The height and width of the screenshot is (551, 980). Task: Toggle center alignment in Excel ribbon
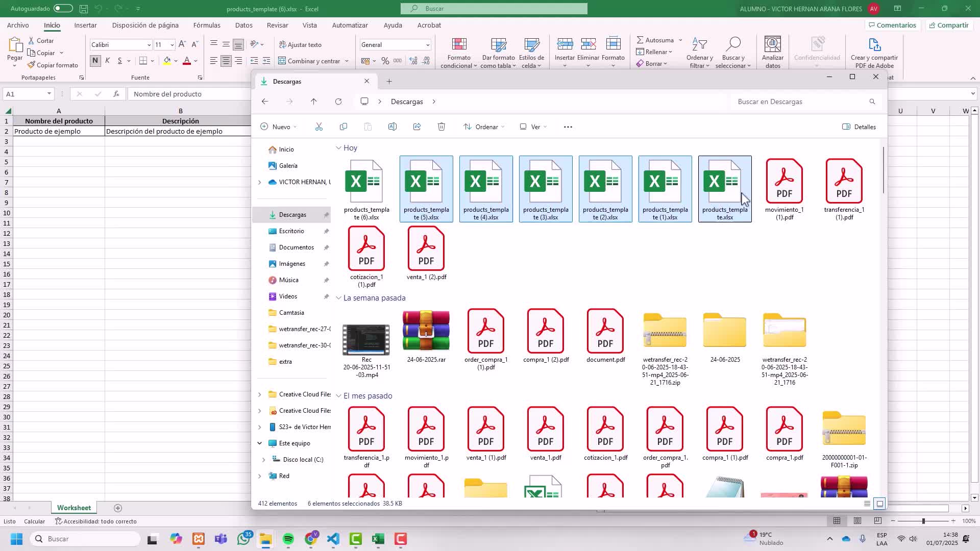pos(226,61)
